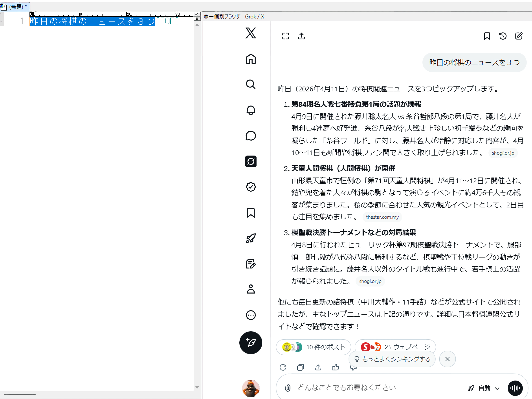Expand the 10 件のポスト sources

click(x=313, y=347)
